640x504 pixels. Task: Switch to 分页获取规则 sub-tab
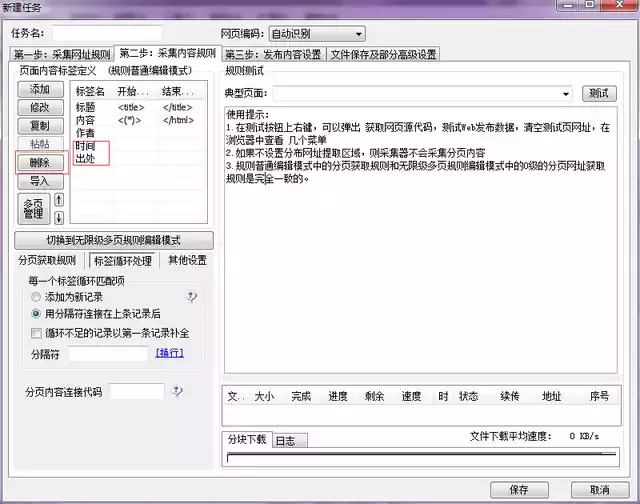(47, 260)
